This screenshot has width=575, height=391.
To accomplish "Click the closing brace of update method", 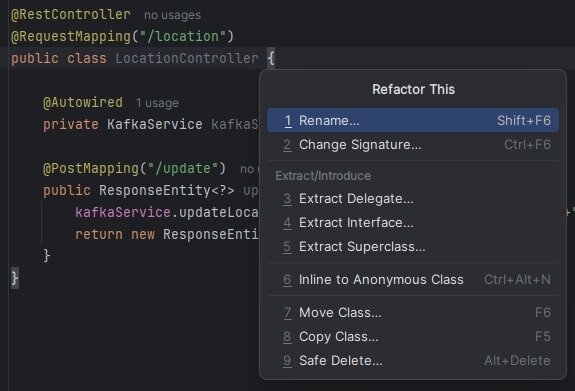I will tap(47, 256).
